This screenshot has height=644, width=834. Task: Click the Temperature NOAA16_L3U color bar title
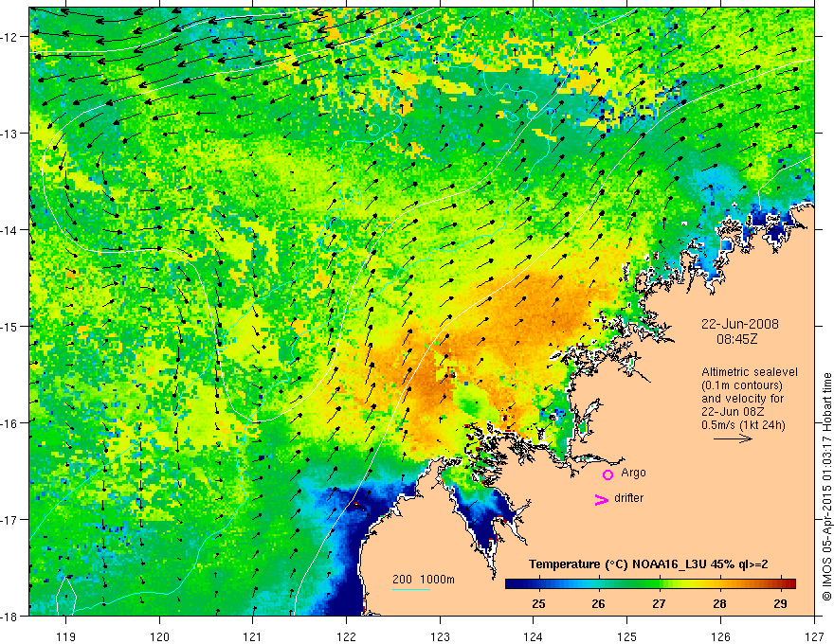(648, 564)
